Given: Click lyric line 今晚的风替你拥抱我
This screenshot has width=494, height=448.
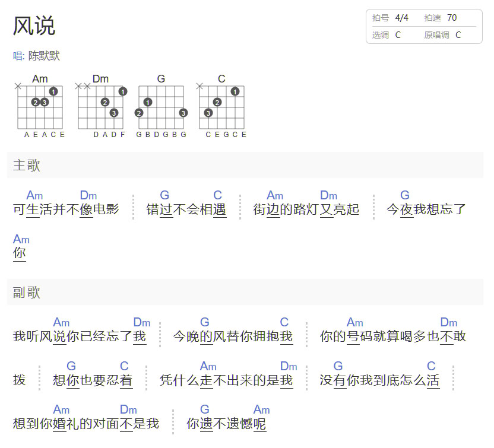Looking at the screenshot, I should coord(233,336).
